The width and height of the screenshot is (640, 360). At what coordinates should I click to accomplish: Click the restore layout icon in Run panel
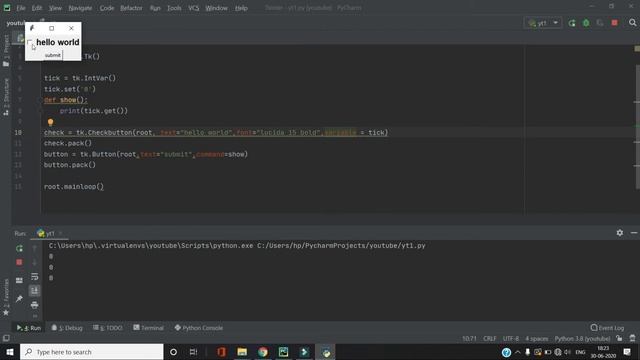(x=19, y=280)
